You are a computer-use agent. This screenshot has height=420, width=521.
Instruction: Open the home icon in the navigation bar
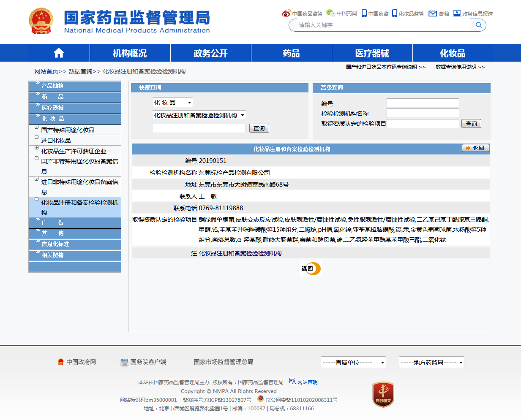59,53
